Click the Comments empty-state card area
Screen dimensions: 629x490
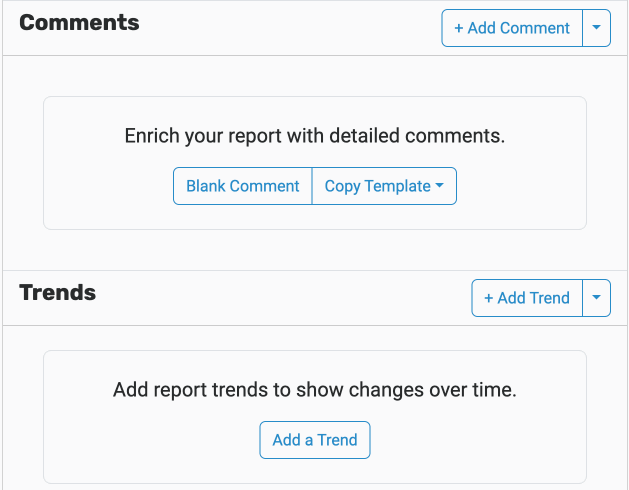coord(315,163)
